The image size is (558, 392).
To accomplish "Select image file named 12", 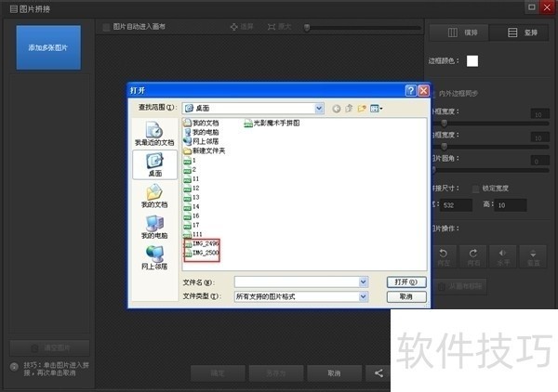I will click(x=192, y=188).
